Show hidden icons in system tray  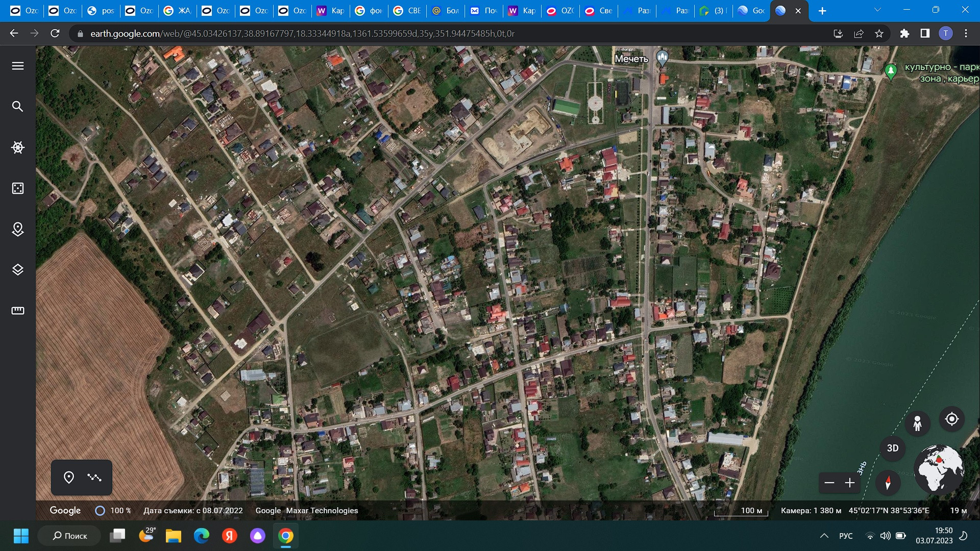click(x=824, y=536)
